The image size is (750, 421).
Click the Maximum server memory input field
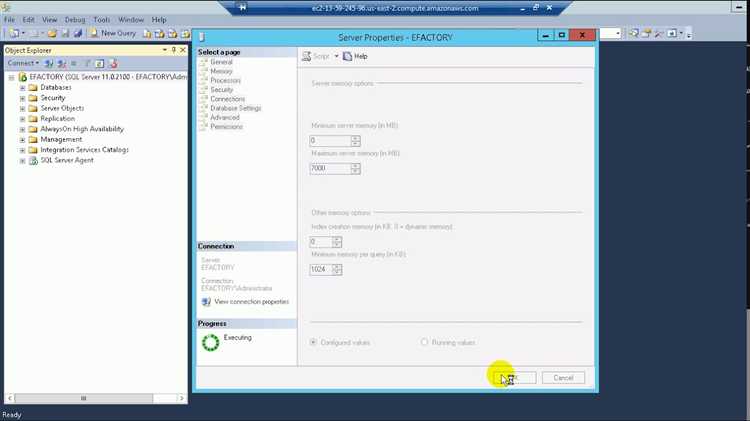click(x=330, y=168)
